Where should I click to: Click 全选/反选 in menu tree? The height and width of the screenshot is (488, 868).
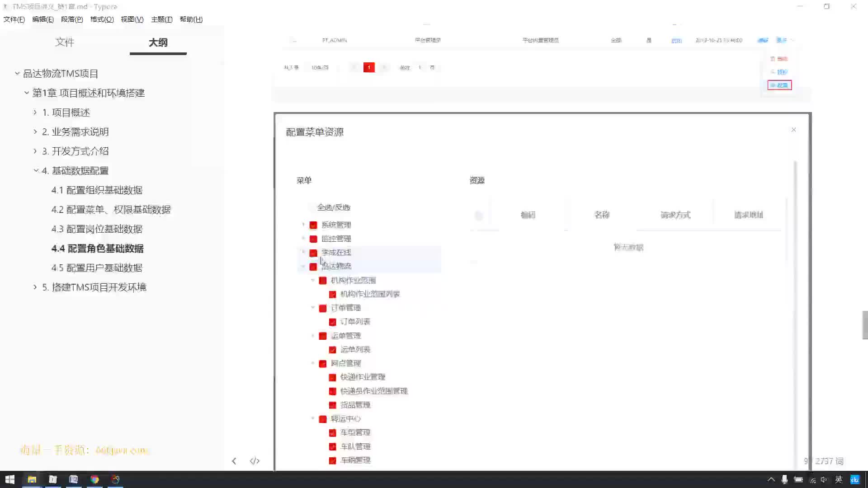pyautogui.click(x=334, y=207)
